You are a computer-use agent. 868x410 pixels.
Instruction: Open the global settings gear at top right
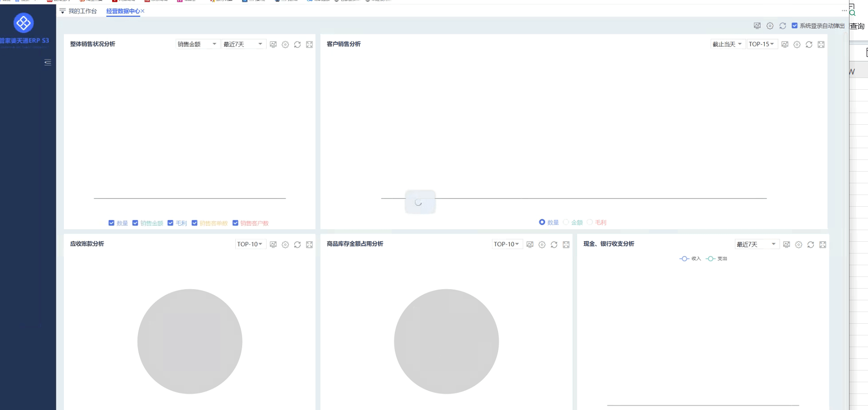coord(770,26)
